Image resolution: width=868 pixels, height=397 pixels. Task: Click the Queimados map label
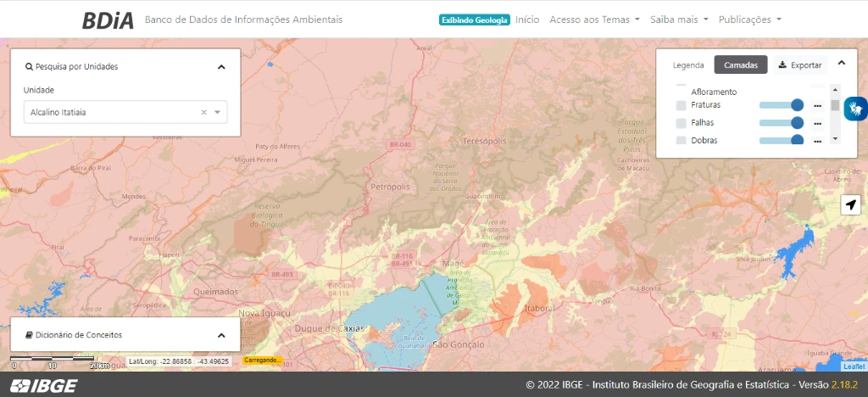pyautogui.click(x=215, y=291)
